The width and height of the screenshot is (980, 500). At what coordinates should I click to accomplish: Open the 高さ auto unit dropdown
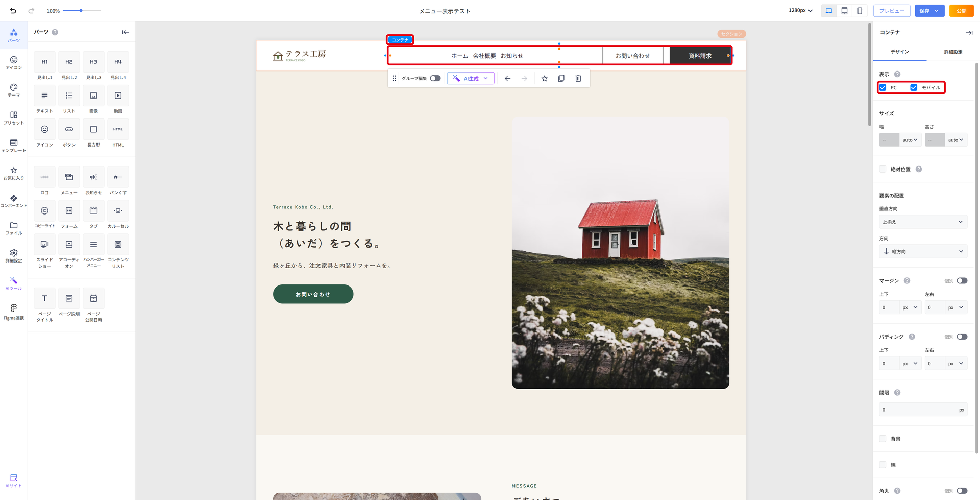click(x=956, y=140)
